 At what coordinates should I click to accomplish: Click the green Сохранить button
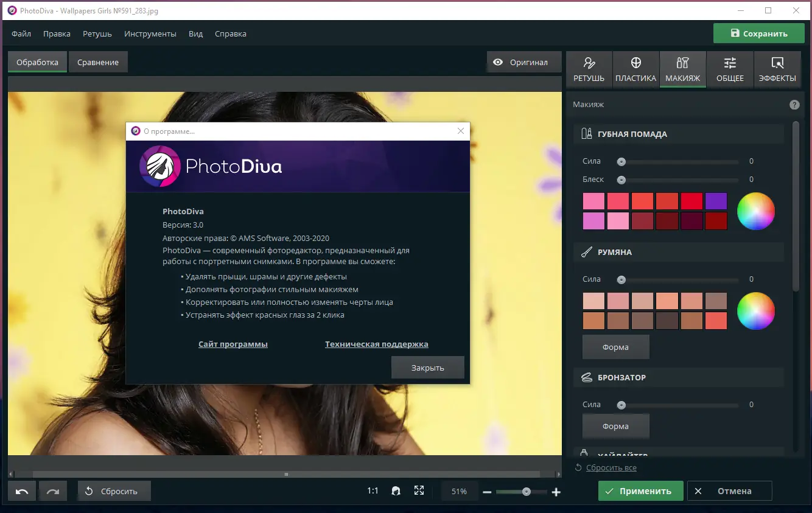click(x=758, y=33)
